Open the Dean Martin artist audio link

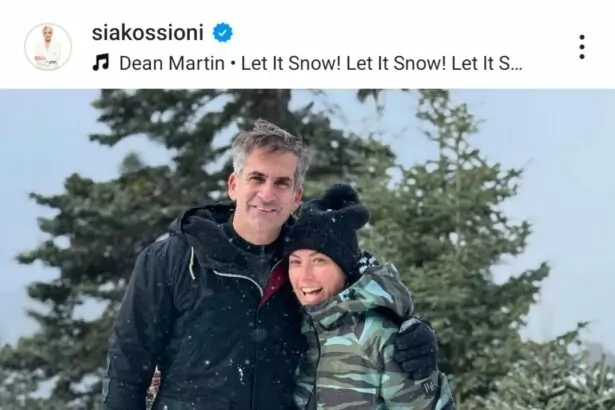[x=172, y=63]
